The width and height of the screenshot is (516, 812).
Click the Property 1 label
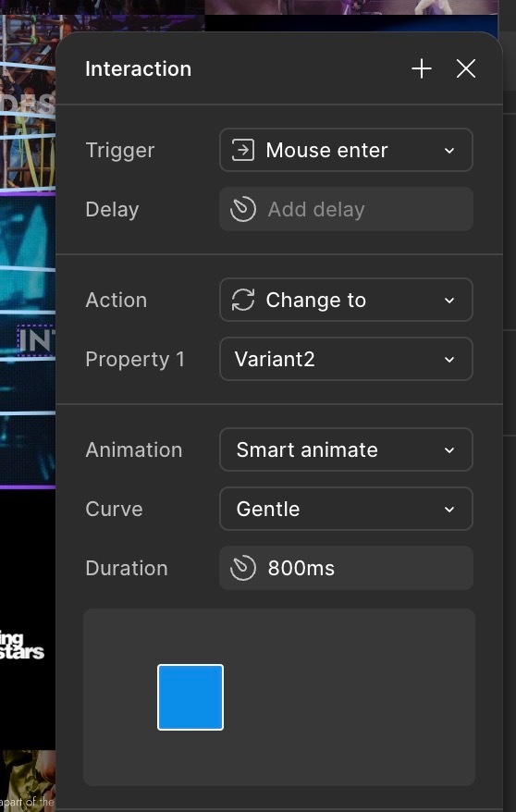(x=135, y=360)
